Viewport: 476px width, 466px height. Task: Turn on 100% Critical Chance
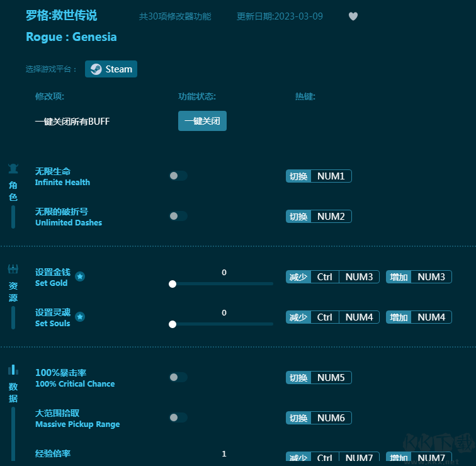[178, 377]
